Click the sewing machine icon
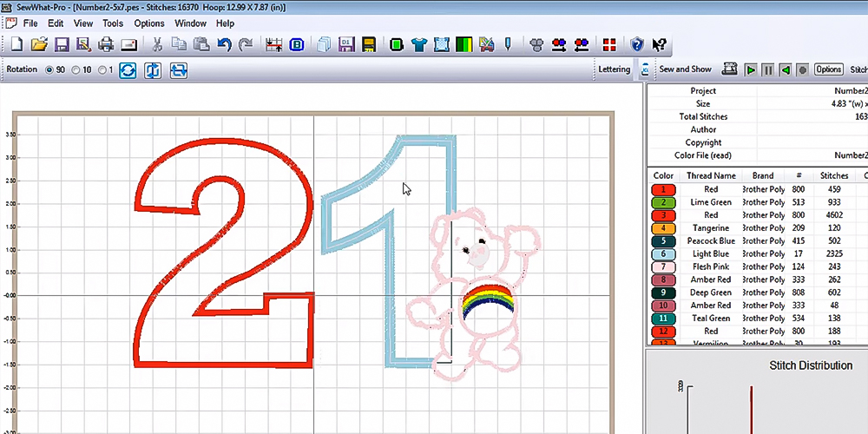This screenshot has width=868, height=434. tap(730, 69)
